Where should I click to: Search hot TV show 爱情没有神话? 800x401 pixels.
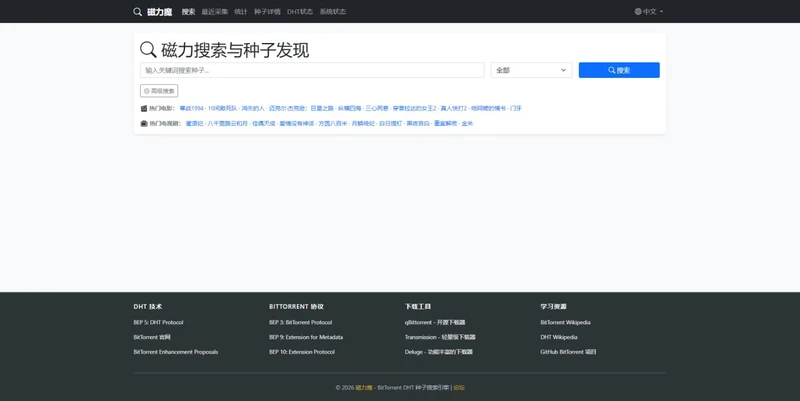297,123
